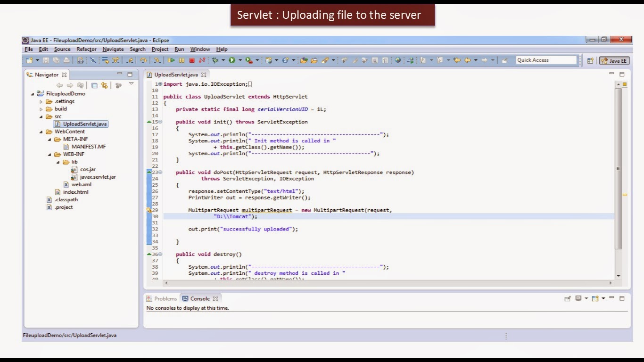Collapse the doPost method at line 23
Screen dimensions: 644x362
[161, 173]
